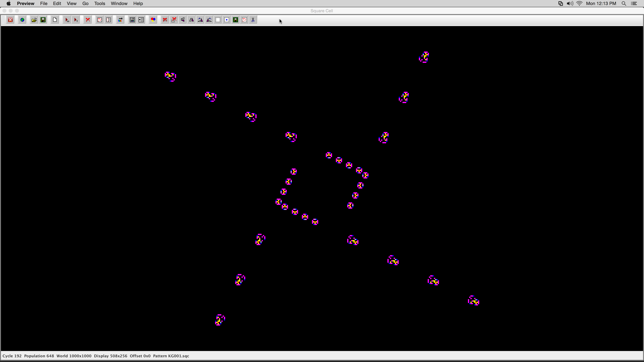Toggle the list-style options panel icon
644x362 pixels.
click(141, 20)
